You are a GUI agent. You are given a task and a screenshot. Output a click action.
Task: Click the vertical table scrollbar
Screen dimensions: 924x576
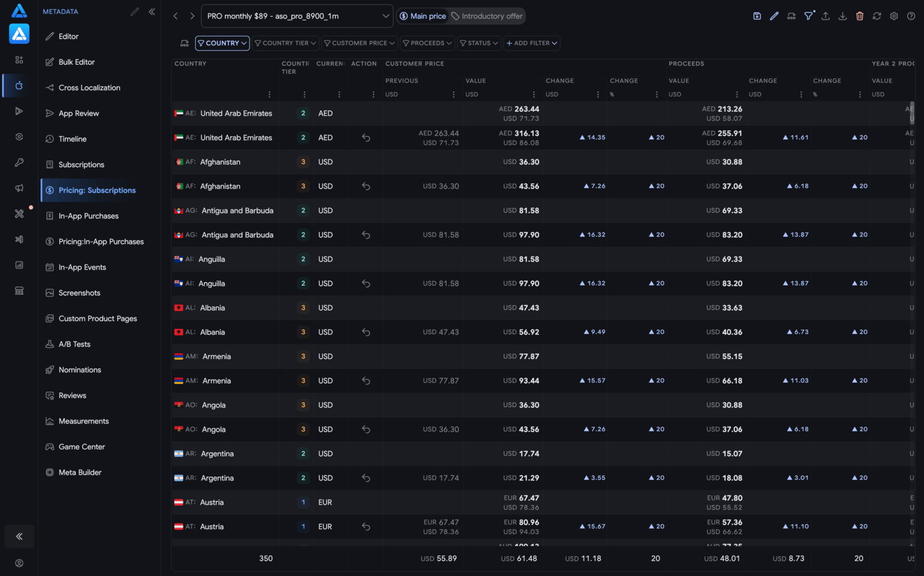(912, 113)
